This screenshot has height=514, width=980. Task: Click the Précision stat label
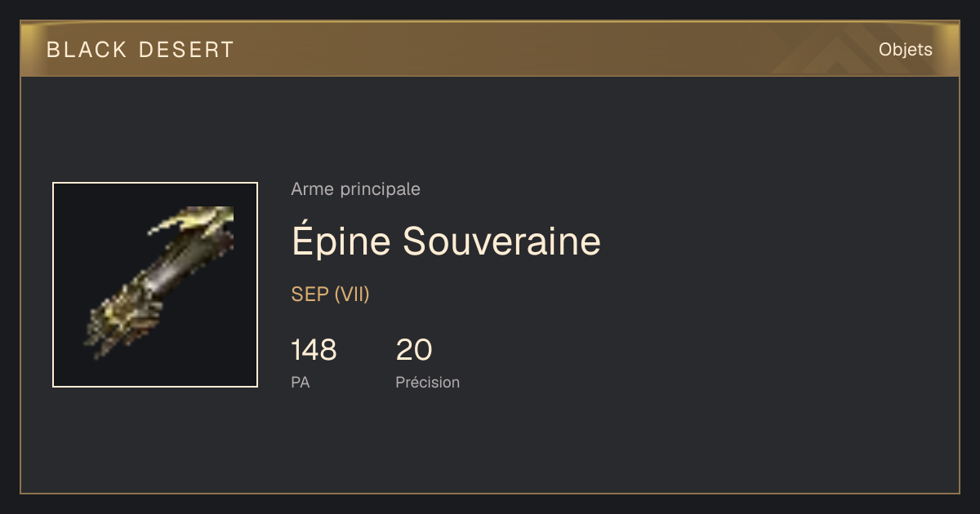427,382
